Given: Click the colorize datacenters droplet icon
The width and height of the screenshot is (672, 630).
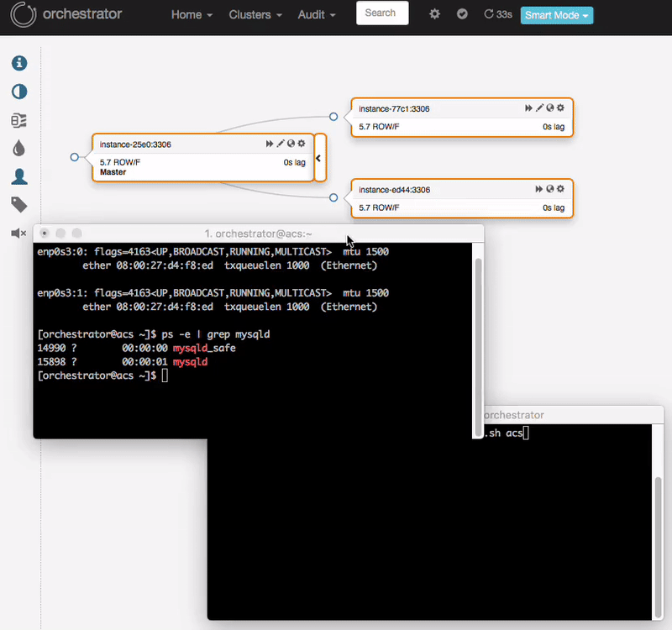Looking at the screenshot, I should pos(18,148).
